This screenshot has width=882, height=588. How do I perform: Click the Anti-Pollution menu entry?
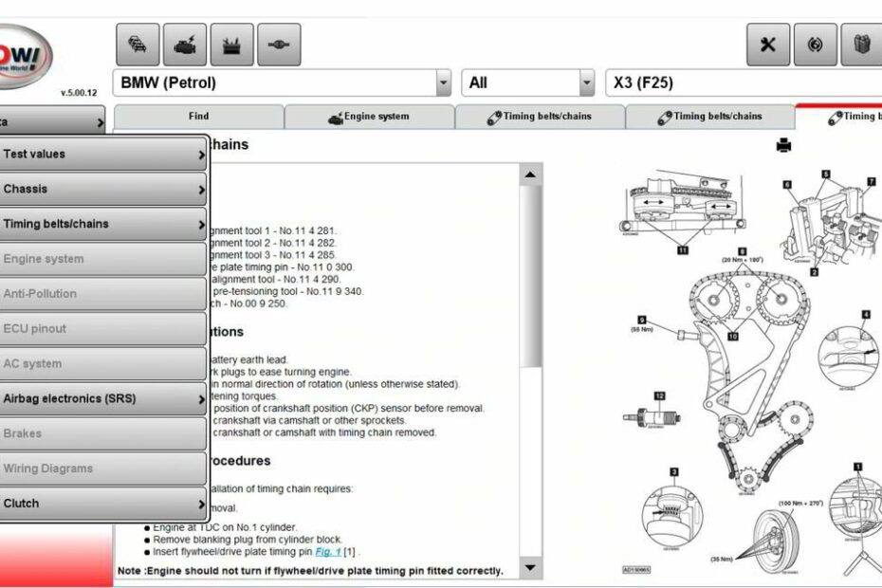click(103, 294)
